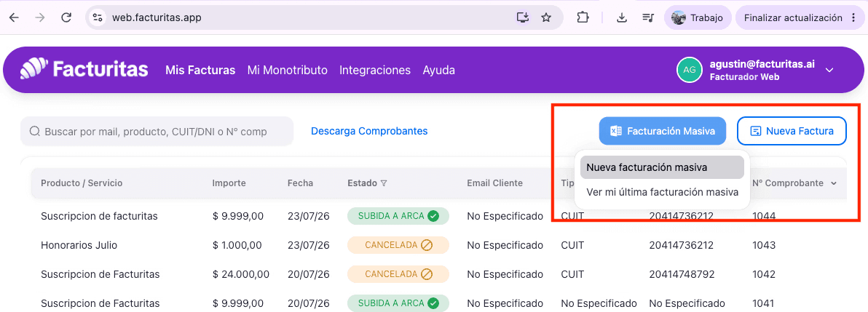Reload the page with the refresh icon
The image size is (868, 312).
66,17
